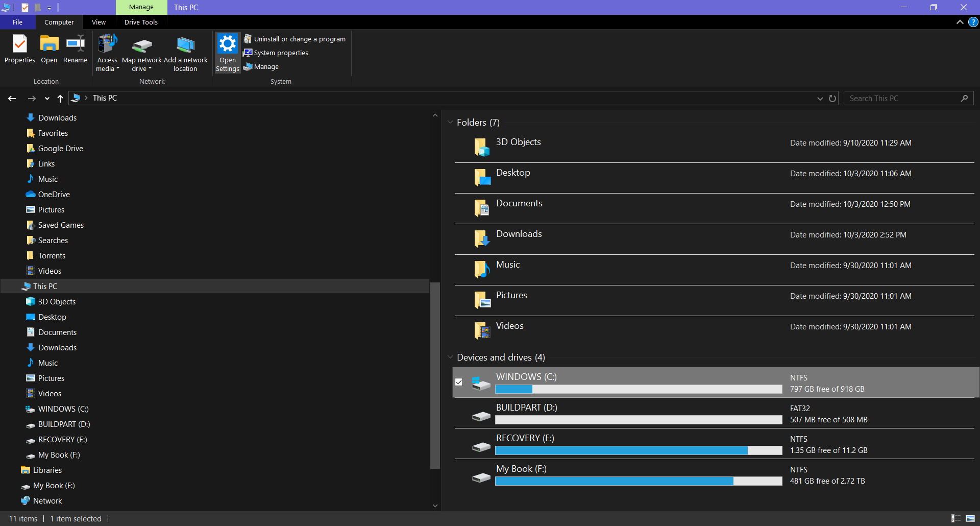
Task: Refresh the This PC view
Action: pos(832,98)
